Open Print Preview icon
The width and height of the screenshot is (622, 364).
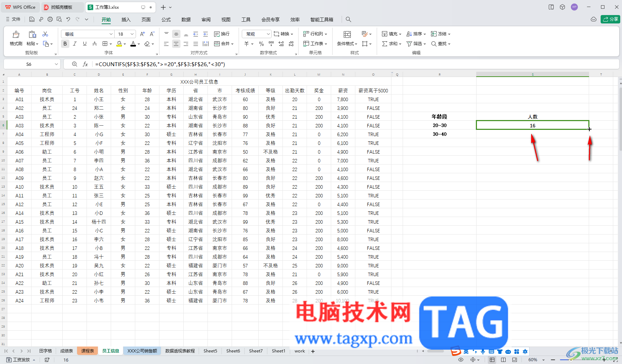pyautogui.click(x=59, y=19)
